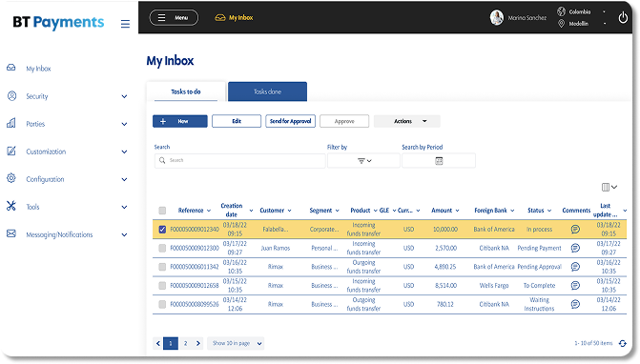Image resolution: width=640 pixels, height=364 pixels.
Task: Open the Menu button in top bar
Action: click(174, 17)
